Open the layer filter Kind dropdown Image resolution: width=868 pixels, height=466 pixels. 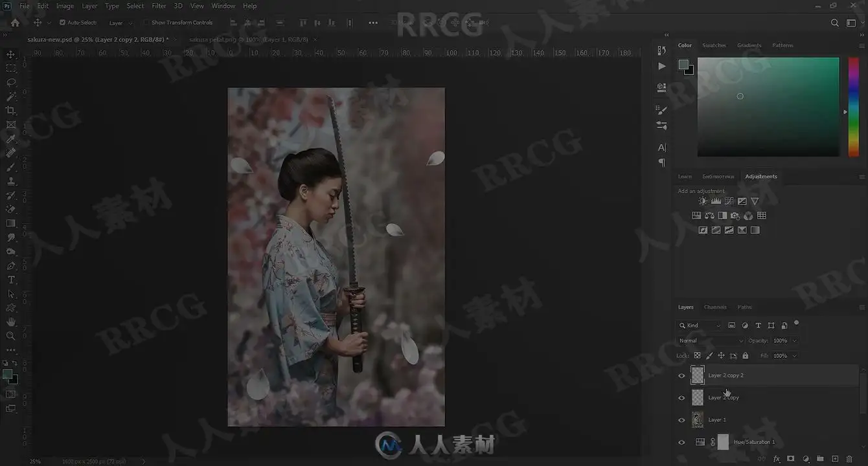699,326
